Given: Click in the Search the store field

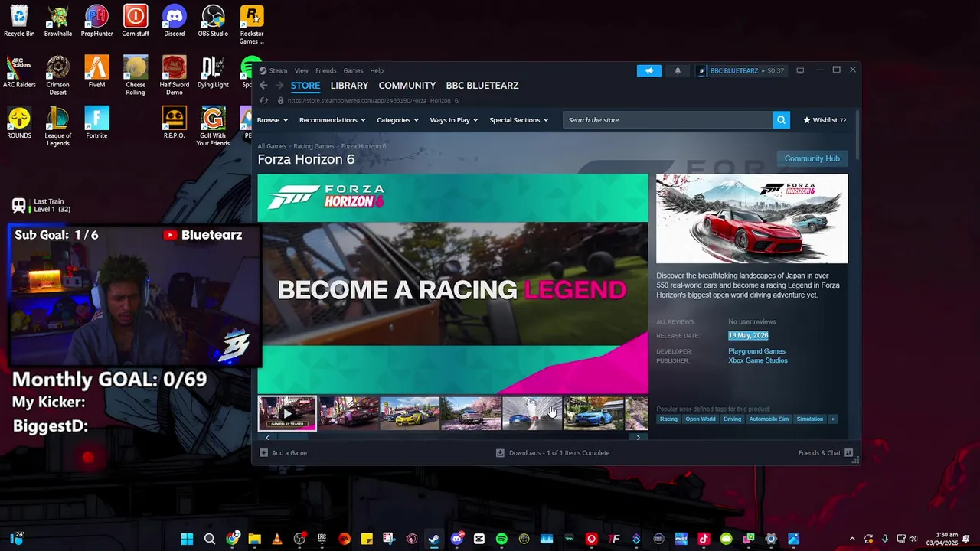Looking at the screenshot, I should (x=668, y=120).
